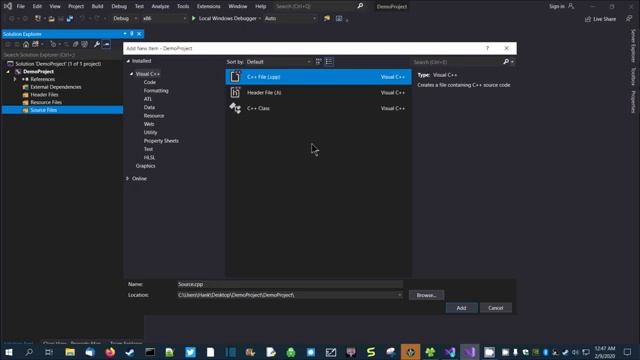
Task: Choose the C++ Class template
Action: [318, 108]
